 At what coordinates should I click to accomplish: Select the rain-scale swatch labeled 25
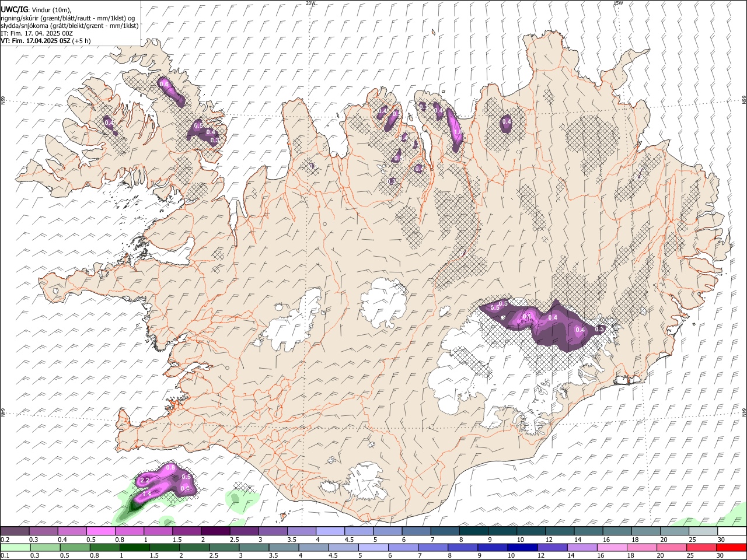(x=702, y=548)
